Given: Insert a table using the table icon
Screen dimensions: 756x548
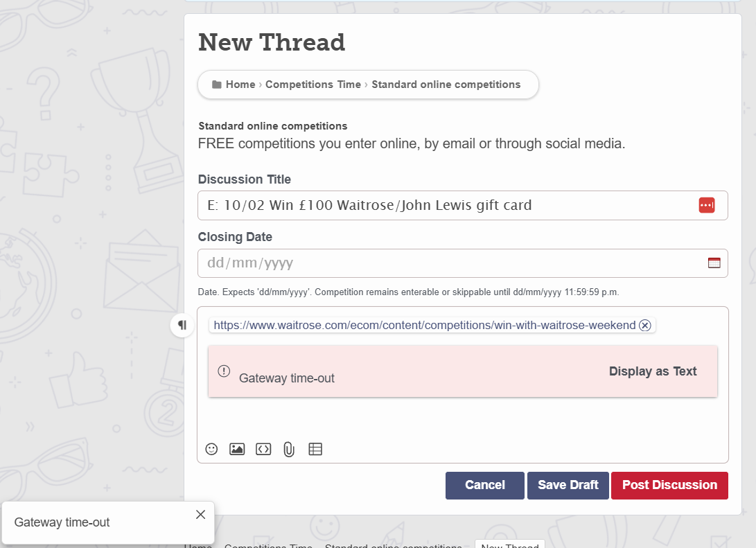Looking at the screenshot, I should pyautogui.click(x=315, y=449).
